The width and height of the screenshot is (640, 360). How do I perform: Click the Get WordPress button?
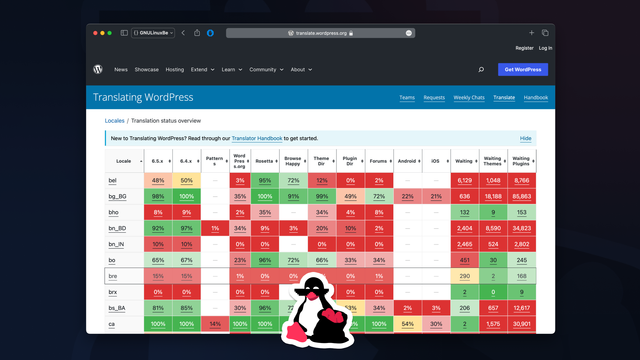pyautogui.click(x=523, y=69)
